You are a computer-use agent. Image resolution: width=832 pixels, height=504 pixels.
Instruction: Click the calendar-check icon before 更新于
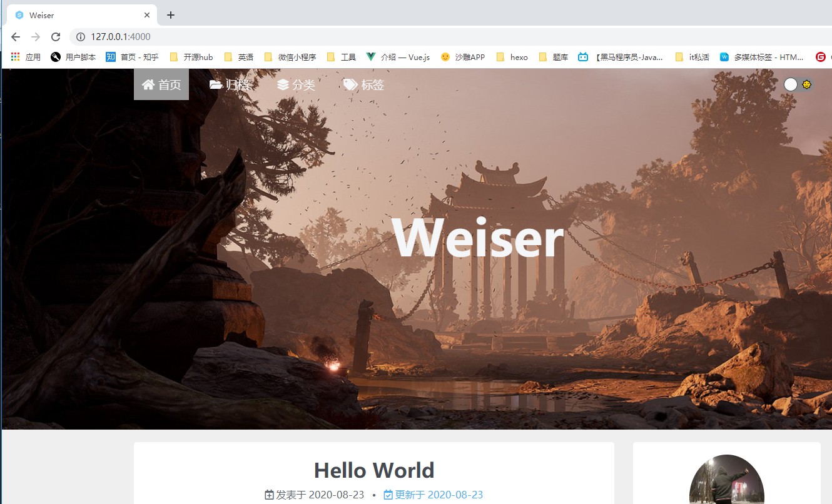388,495
